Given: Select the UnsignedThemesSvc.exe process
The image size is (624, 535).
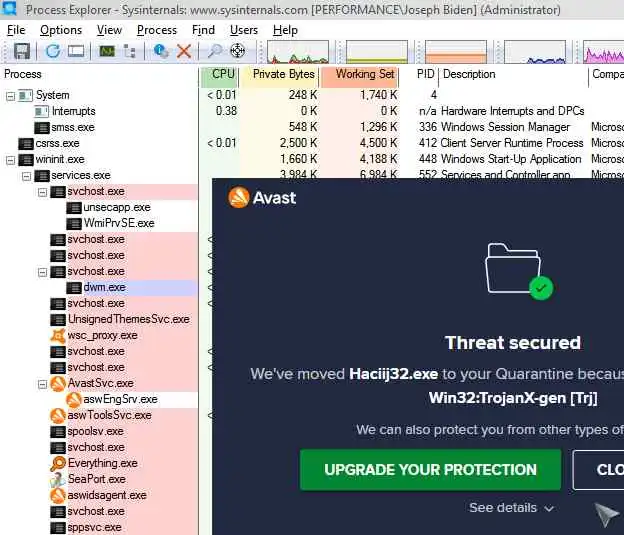Looking at the screenshot, I should [128, 319].
